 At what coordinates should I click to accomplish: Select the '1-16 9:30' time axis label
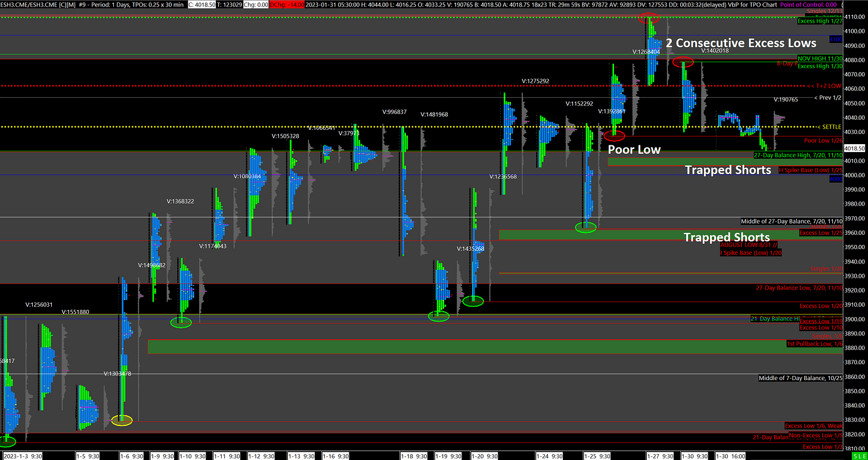point(336,456)
